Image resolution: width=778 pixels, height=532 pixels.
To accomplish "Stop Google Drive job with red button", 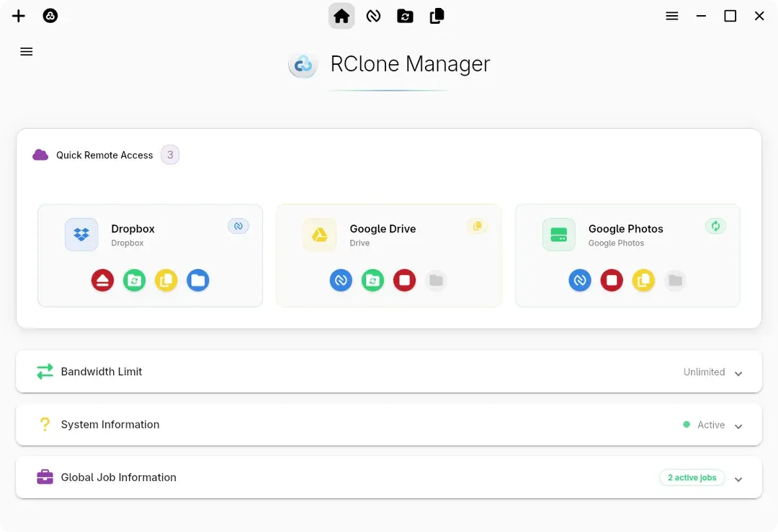I will 404,280.
